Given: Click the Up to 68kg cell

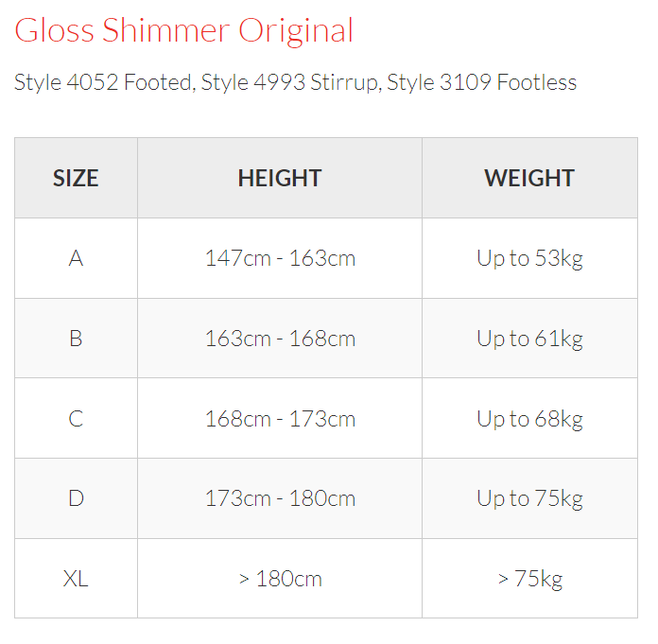Looking at the screenshot, I should click(529, 418).
